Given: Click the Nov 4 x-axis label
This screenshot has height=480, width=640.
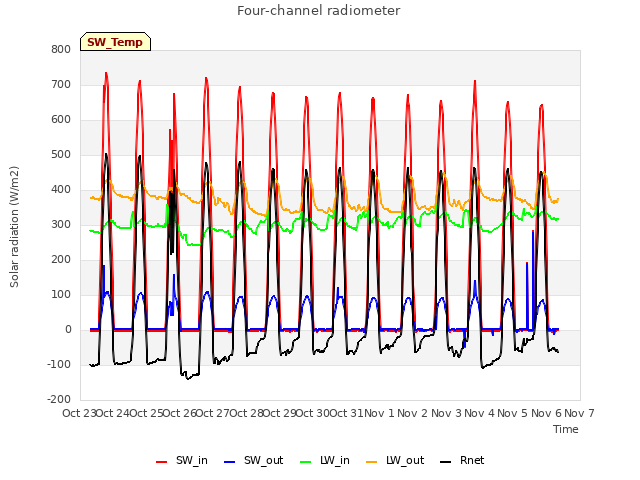Looking at the screenshot, I should pos(480,413).
